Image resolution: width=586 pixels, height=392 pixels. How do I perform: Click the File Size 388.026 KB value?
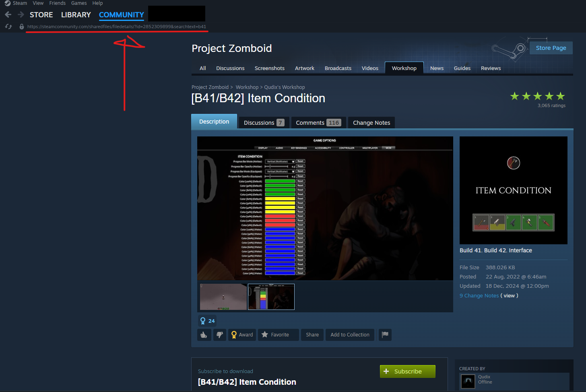(500, 268)
